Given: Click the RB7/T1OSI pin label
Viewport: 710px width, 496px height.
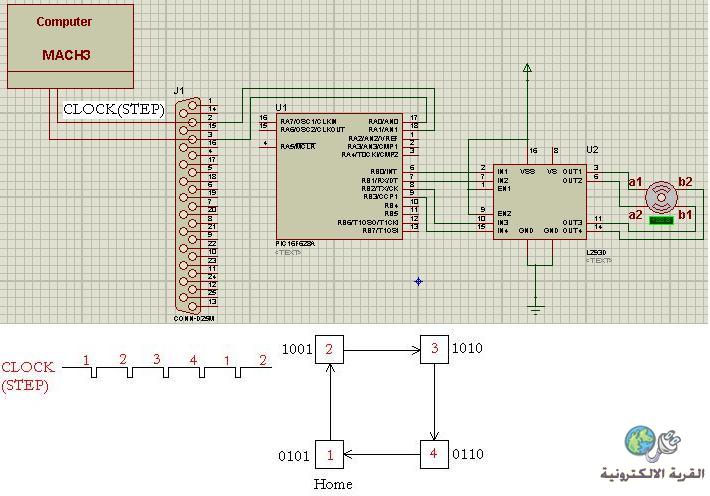Looking at the screenshot, I should click(x=380, y=231).
